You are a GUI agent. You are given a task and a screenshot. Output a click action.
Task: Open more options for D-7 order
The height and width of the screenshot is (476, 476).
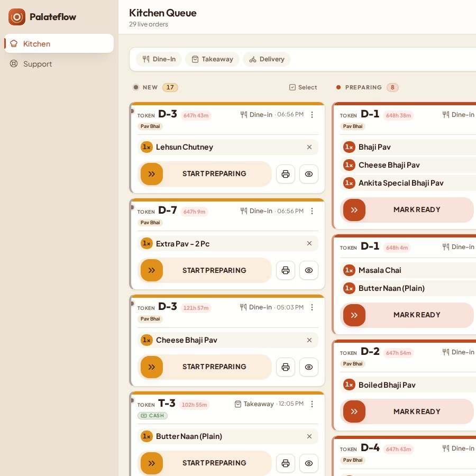point(312,211)
